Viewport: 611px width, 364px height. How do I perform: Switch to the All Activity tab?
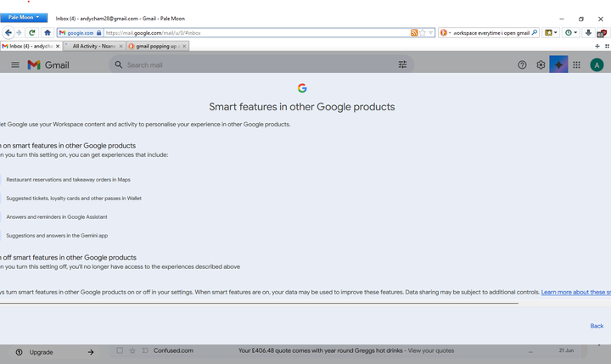(93, 46)
